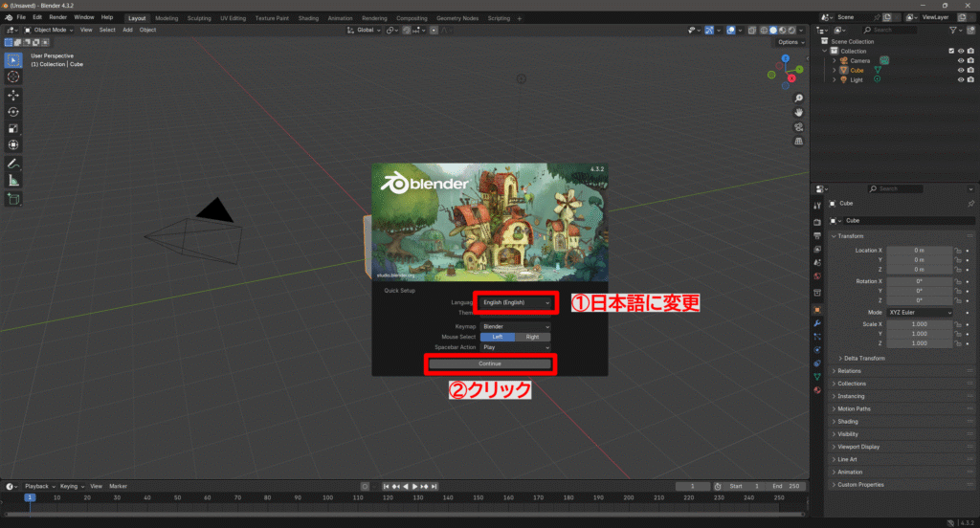
Task: Disable Cube render camera icon
Action: pos(970,70)
